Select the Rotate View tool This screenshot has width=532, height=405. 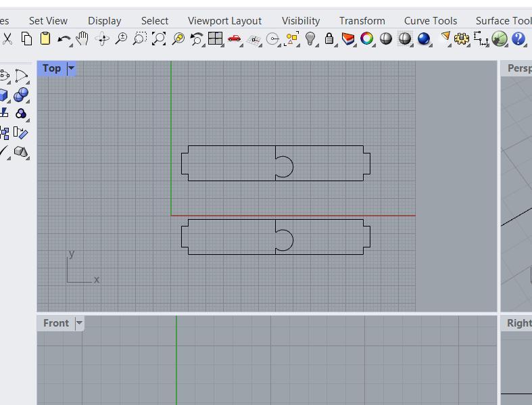point(102,39)
